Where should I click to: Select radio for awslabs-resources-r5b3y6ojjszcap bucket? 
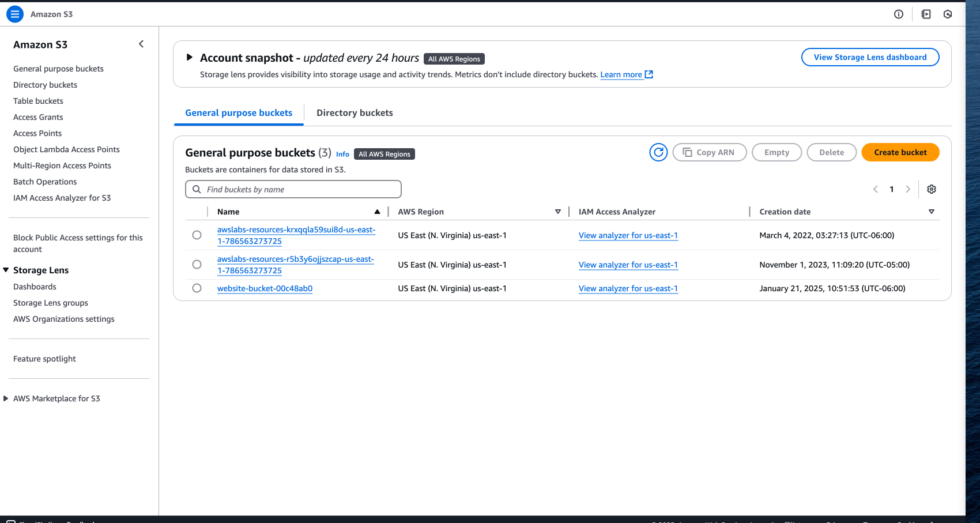click(x=197, y=265)
